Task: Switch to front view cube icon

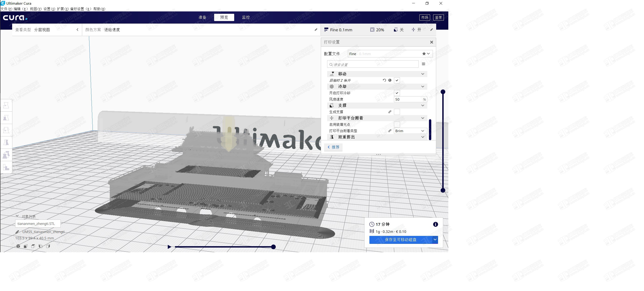Action: click(25, 246)
